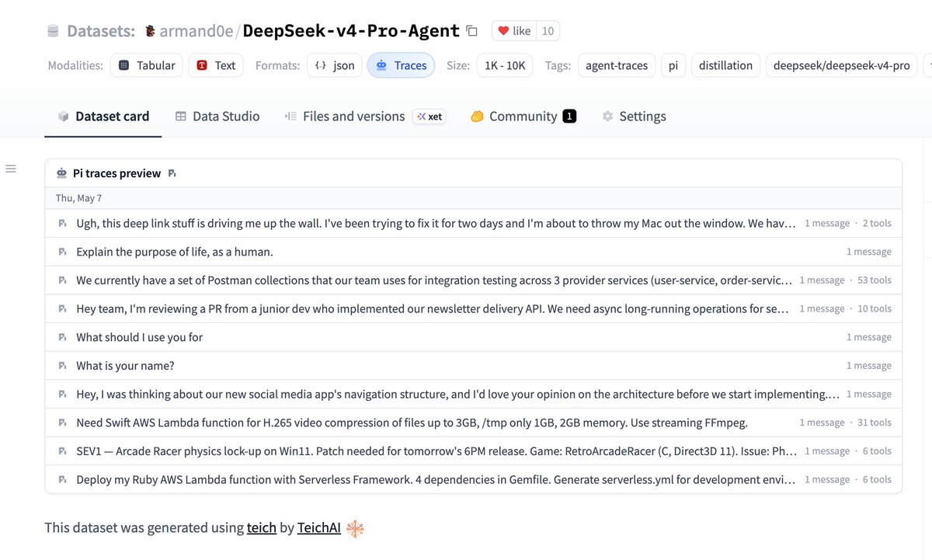Click Pi icon on deep link trace row
Screen dimensions: 932x560
pyautogui.click(x=62, y=223)
